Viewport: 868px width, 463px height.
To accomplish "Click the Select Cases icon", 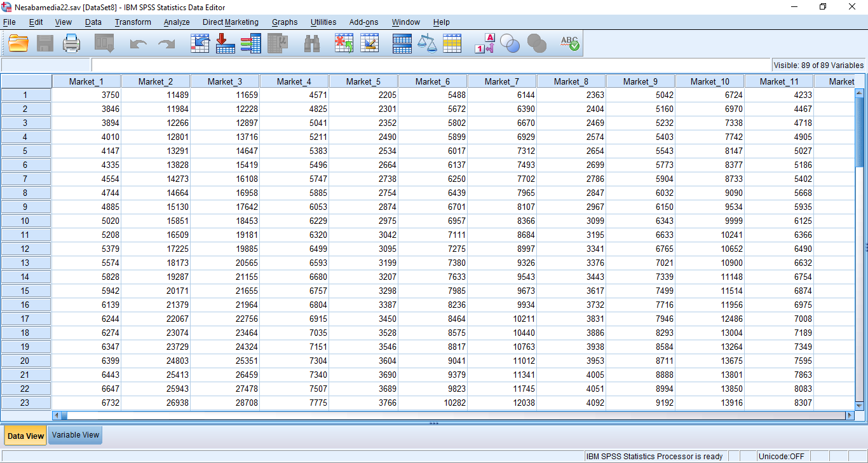I will [452, 43].
